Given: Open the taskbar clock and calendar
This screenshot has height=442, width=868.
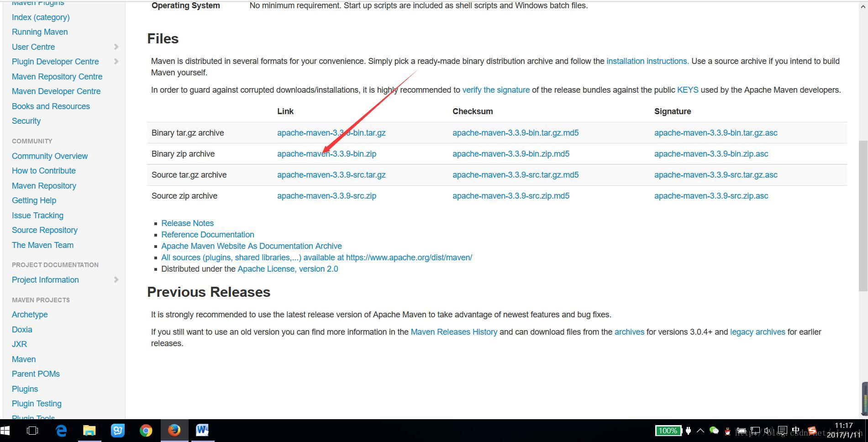Looking at the screenshot, I should click(x=844, y=431).
